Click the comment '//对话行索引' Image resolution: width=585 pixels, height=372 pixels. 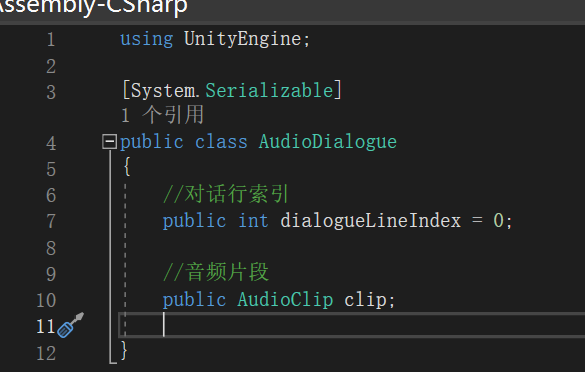coord(226,194)
